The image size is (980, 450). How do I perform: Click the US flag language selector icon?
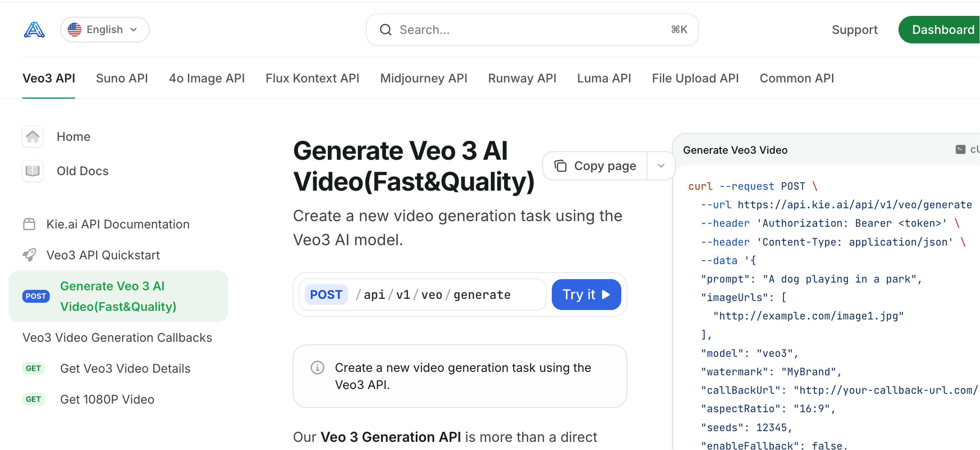[75, 30]
